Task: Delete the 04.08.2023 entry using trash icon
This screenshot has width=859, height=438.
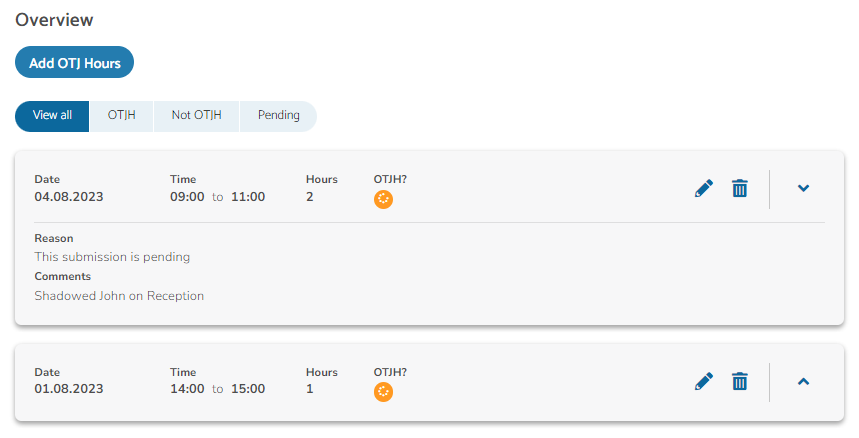Action: coord(740,188)
